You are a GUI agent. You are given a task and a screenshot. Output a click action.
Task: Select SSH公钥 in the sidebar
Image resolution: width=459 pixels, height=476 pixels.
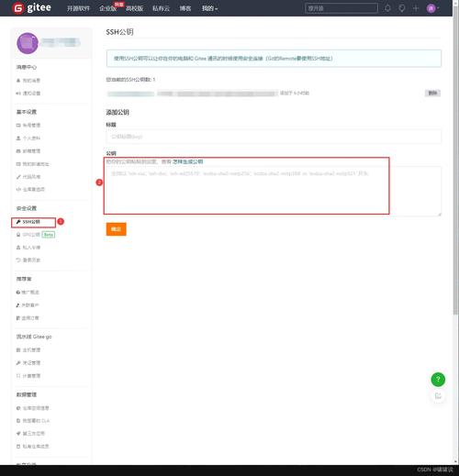[x=31, y=222]
